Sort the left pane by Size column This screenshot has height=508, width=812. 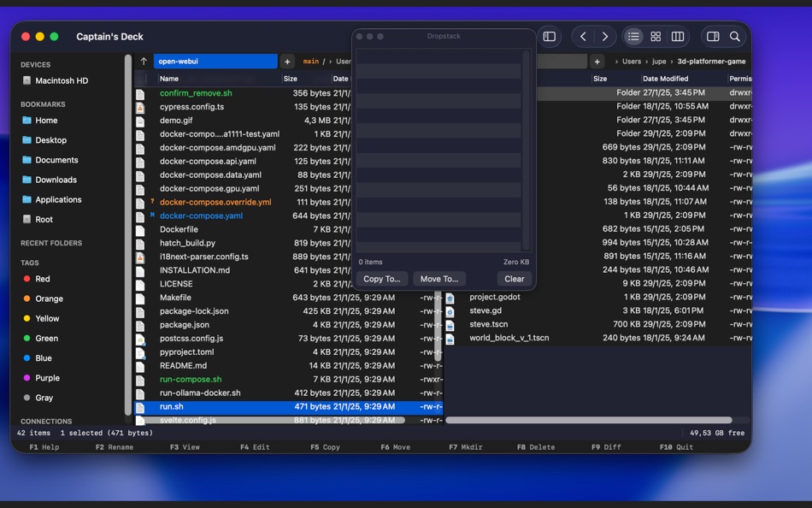tap(291, 79)
